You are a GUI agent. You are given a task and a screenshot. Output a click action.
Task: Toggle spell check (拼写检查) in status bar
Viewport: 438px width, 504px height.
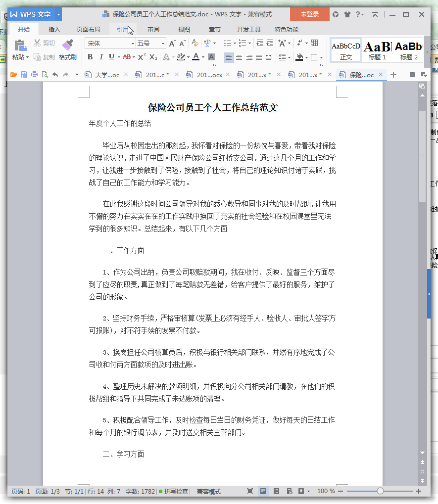coord(173,491)
